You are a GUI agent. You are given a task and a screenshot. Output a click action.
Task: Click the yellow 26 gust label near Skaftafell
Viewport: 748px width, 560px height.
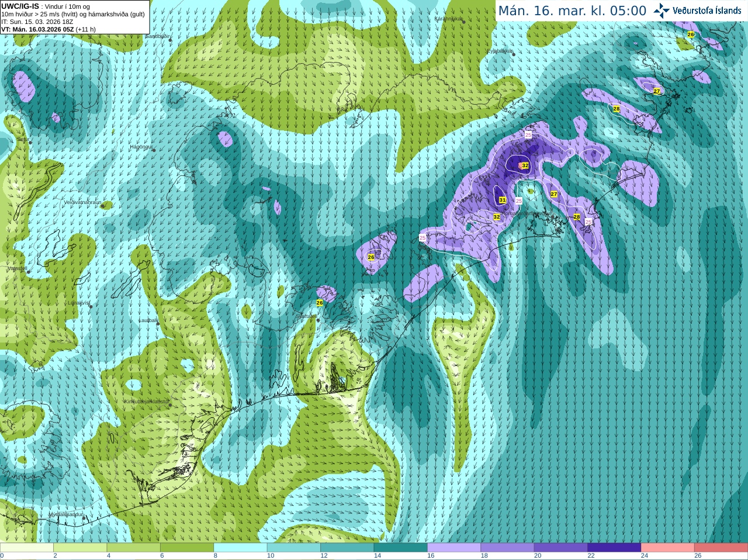point(319,303)
